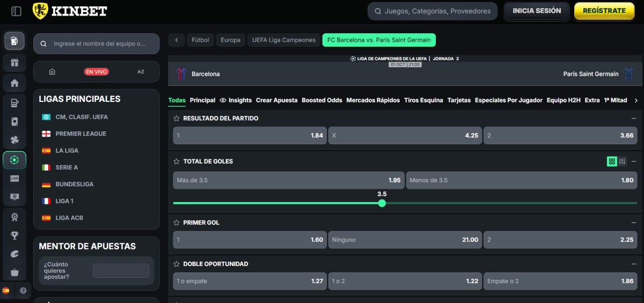Open the gift box promotions icon

(14, 62)
